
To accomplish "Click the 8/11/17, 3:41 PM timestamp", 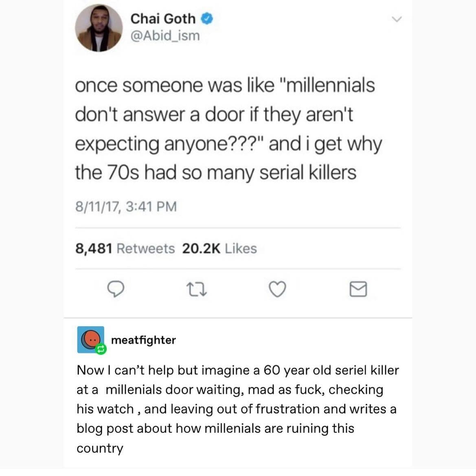I will pos(126,206).
